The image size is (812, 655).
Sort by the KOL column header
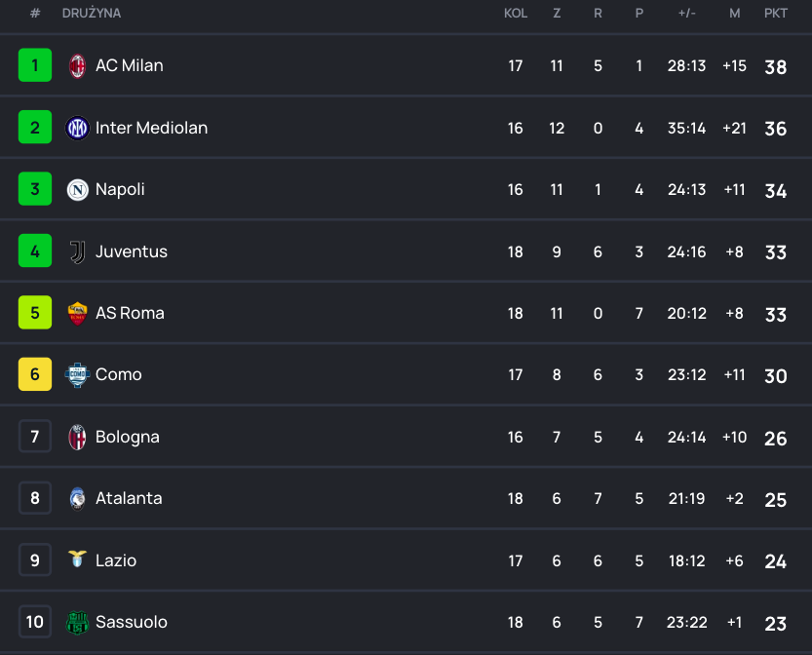click(516, 14)
